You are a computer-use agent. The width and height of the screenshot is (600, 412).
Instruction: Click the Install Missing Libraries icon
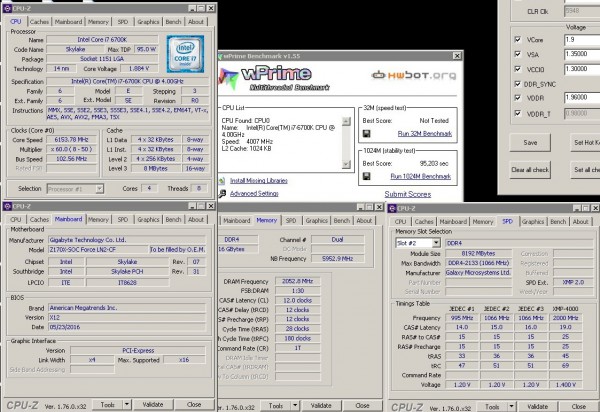(224, 180)
